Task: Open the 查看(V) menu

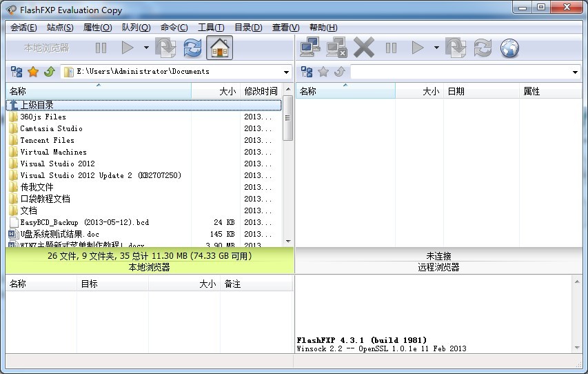Action: pyautogui.click(x=286, y=28)
